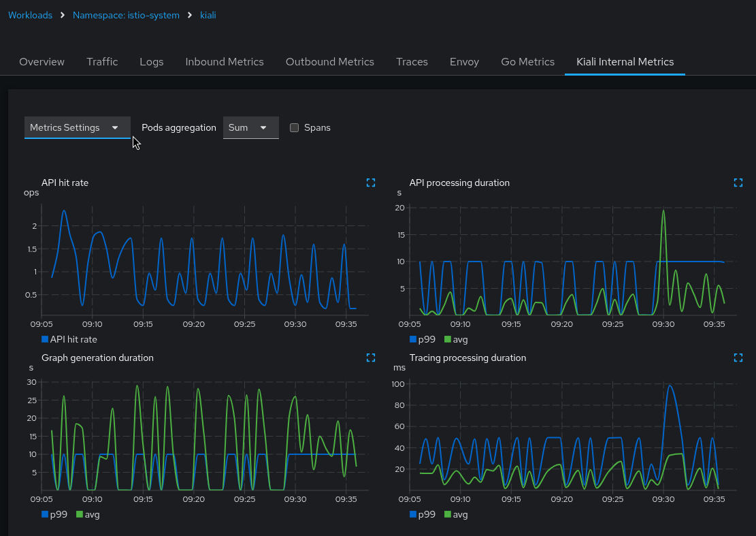Switch to the Envoy tab
This screenshot has height=536, width=756.
pyautogui.click(x=464, y=62)
